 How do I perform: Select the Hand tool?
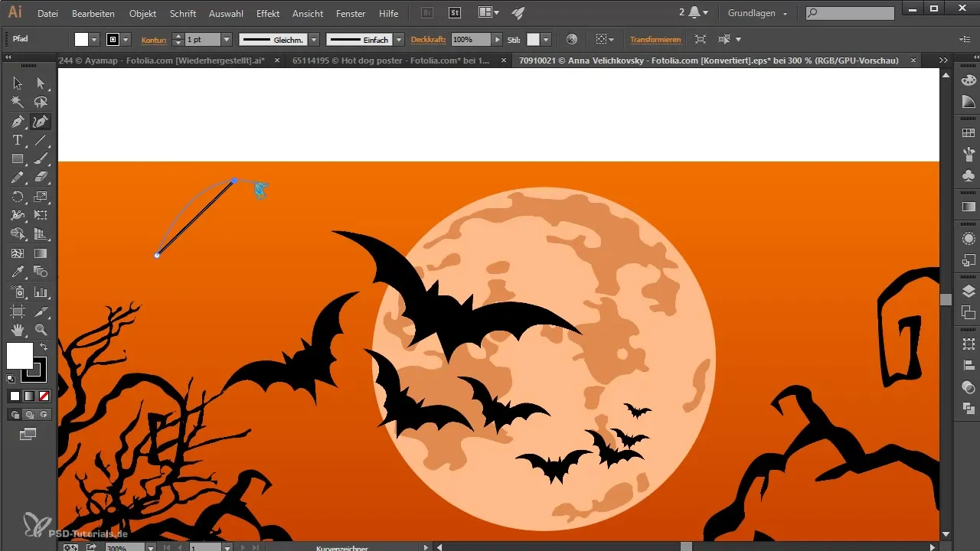click(x=18, y=330)
